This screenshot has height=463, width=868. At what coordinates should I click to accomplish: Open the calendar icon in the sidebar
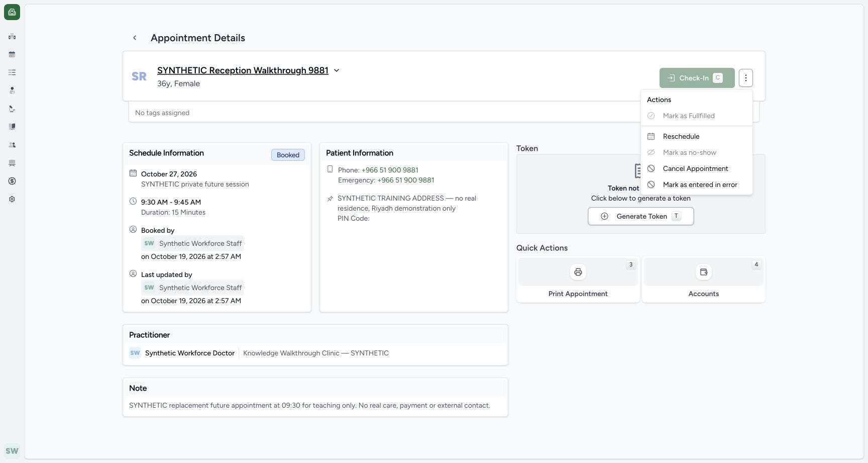pos(12,54)
